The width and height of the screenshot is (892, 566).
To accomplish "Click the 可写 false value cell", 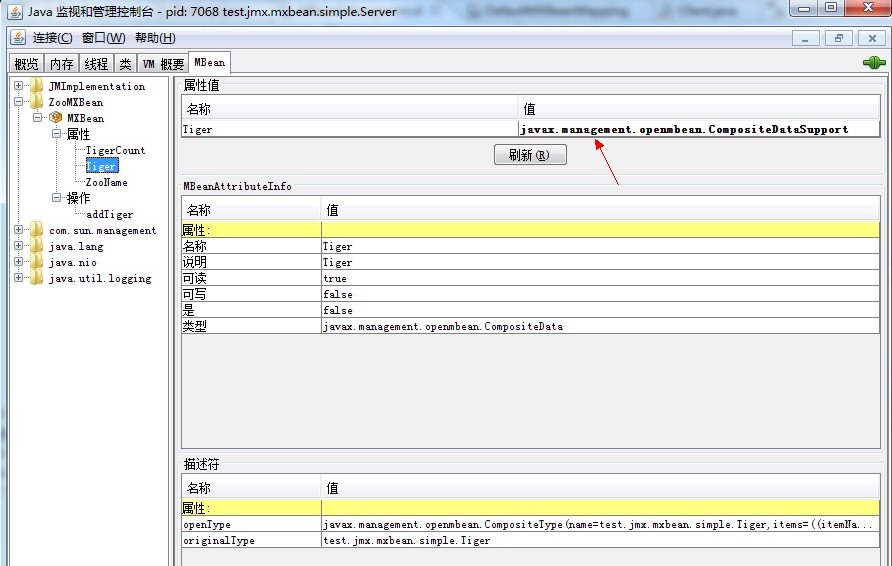I will click(x=600, y=294).
